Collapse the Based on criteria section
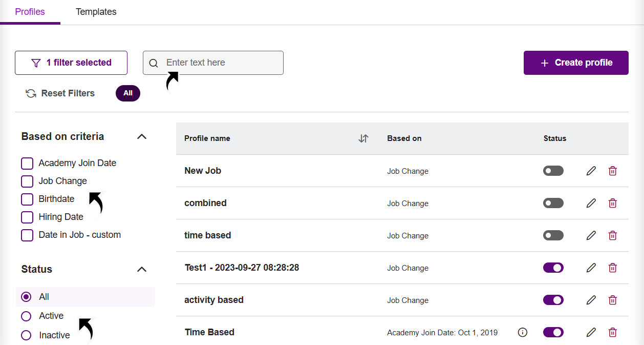 coord(142,136)
